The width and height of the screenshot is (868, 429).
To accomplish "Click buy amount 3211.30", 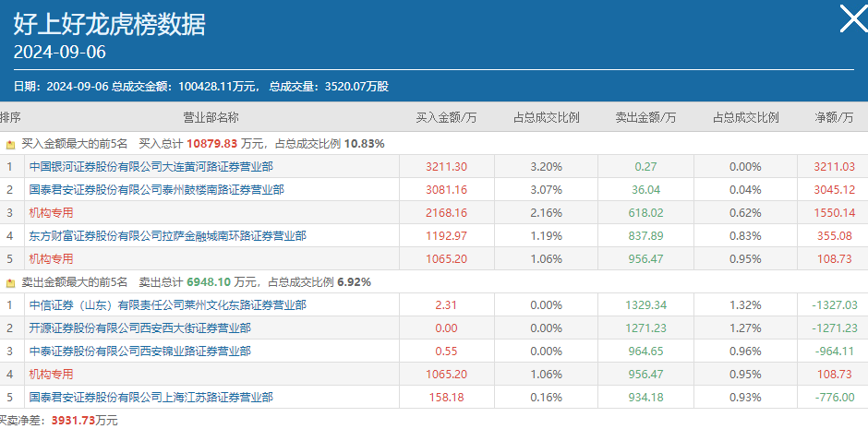I will click(x=447, y=166).
